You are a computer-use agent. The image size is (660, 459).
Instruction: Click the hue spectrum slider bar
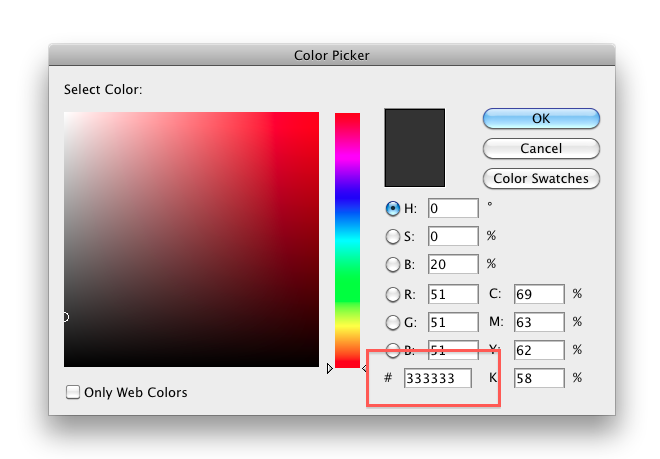[x=347, y=240]
